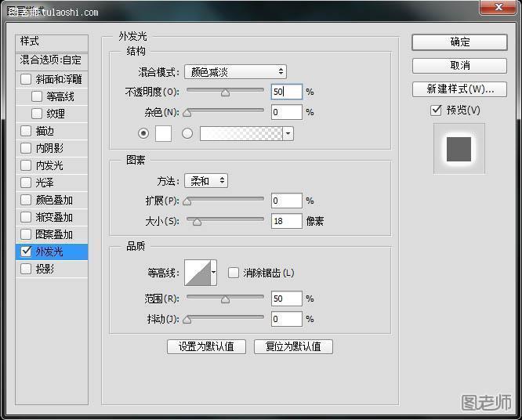Enable the 斜面和浮雕 checkbox

[x=26, y=80]
